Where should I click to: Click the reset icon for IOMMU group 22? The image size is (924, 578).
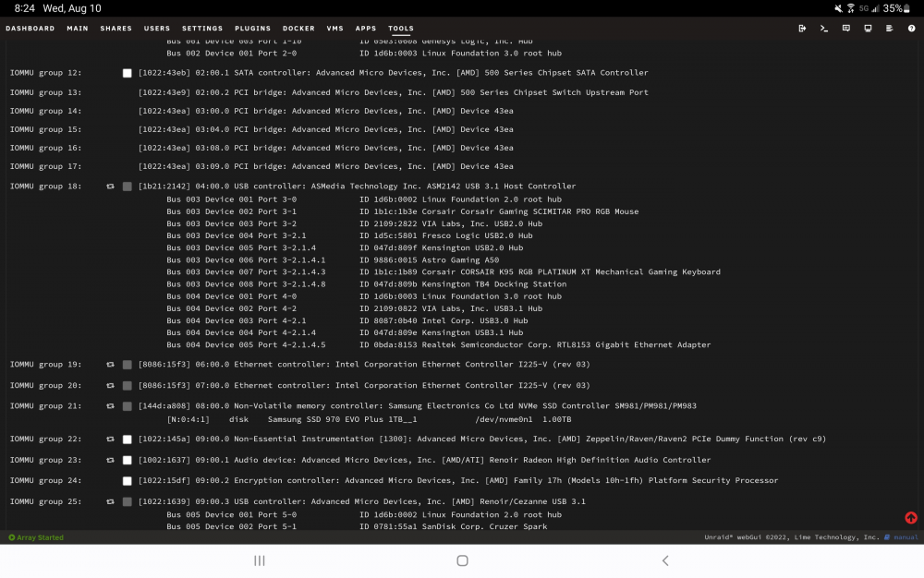[x=110, y=440]
